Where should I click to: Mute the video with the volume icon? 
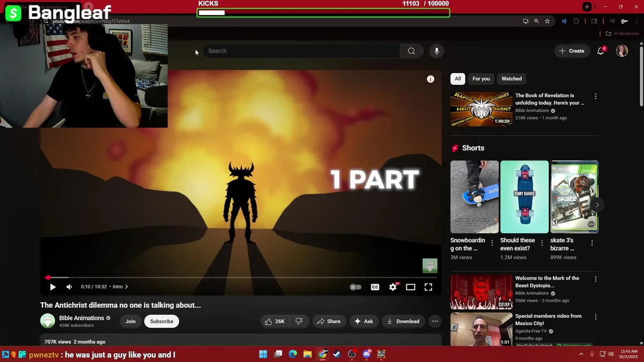point(69,287)
